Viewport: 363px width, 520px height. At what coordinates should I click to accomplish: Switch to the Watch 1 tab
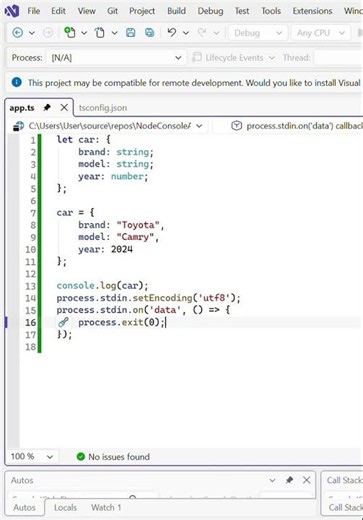pyautogui.click(x=106, y=507)
